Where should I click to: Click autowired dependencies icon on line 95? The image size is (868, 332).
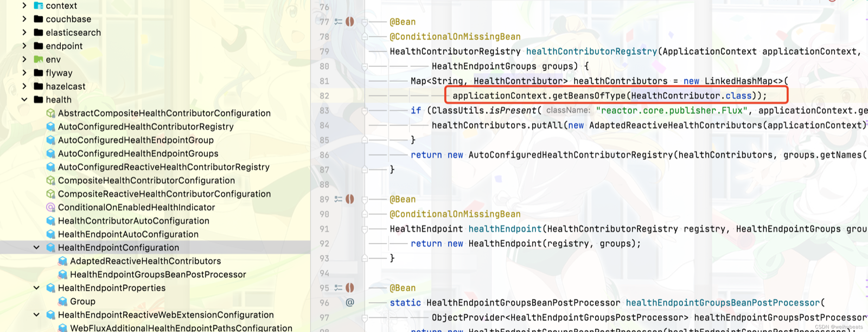338,288
